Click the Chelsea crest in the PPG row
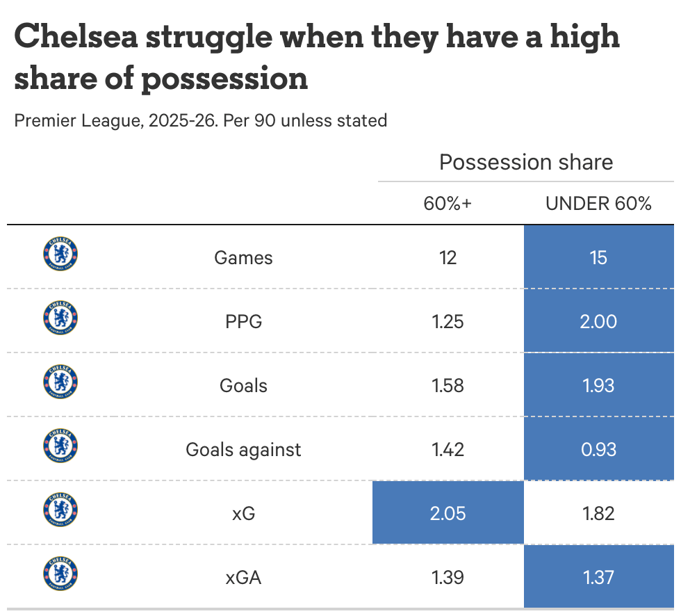Screen dimensions: 681x616 (x=60, y=318)
